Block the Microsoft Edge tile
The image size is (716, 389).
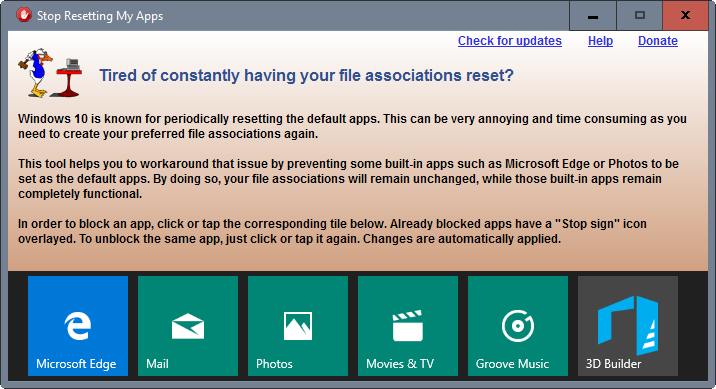pos(78,326)
